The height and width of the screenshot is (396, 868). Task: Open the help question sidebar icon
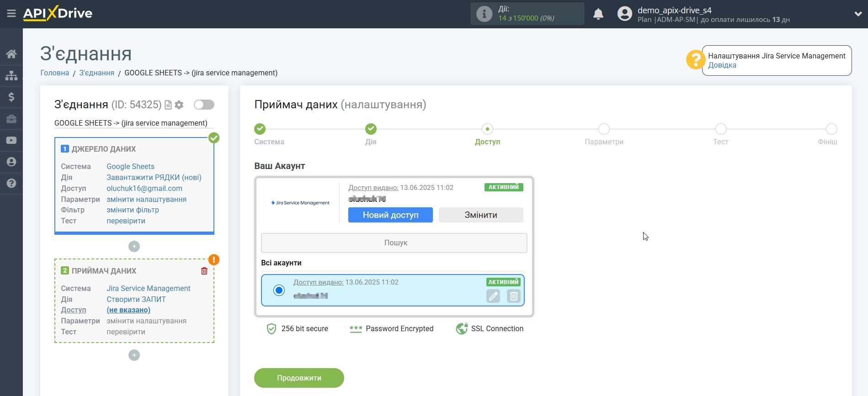point(11,183)
